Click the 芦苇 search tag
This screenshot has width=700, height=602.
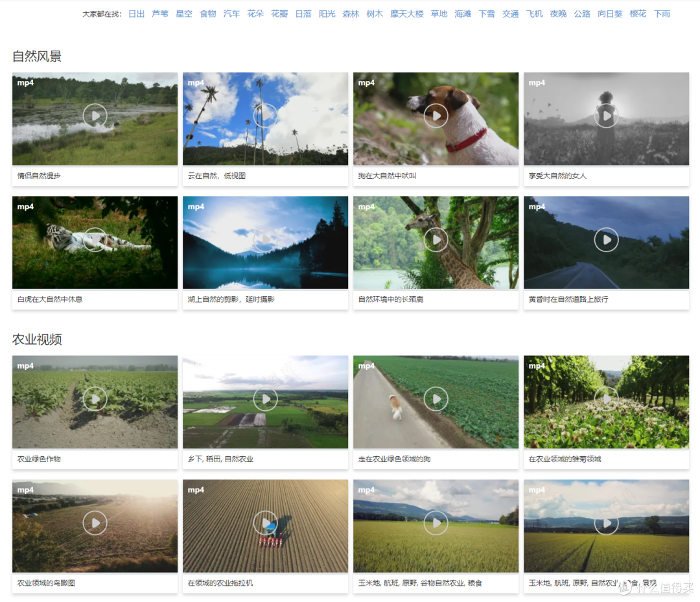pos(160,14)
